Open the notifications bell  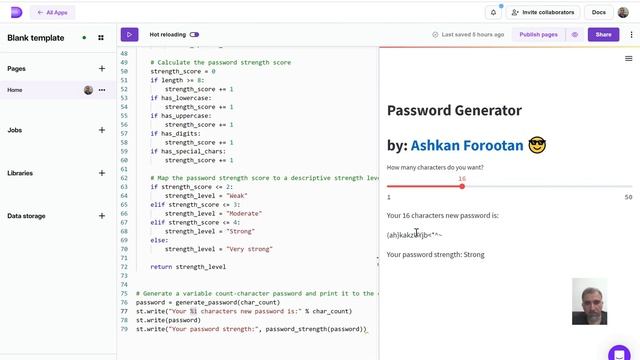point(493,13)
